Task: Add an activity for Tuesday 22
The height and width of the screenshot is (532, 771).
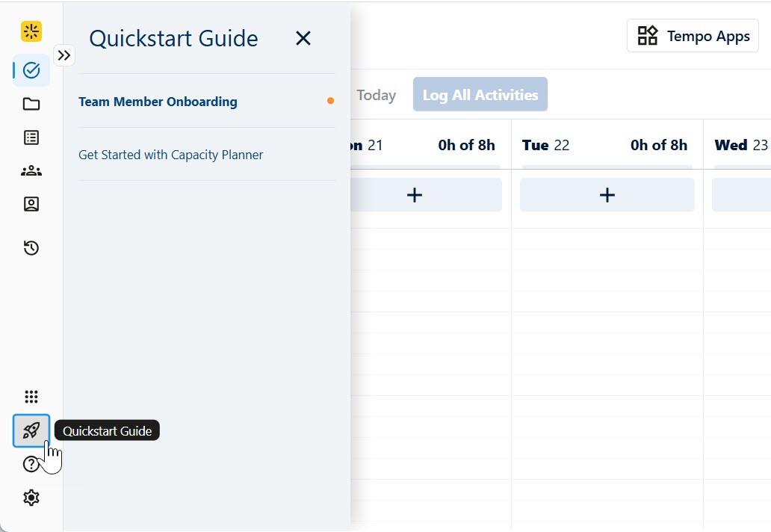Action: (607, 194)
